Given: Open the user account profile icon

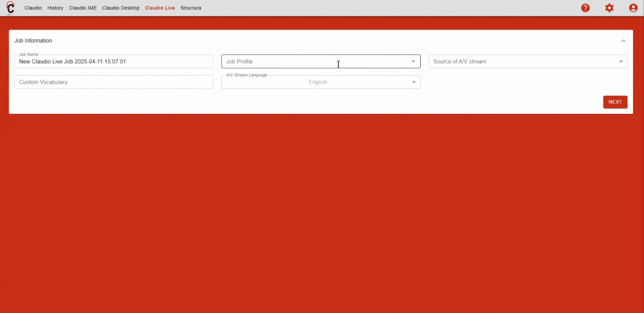Looking at the screenshot, I should pos(633,8).
